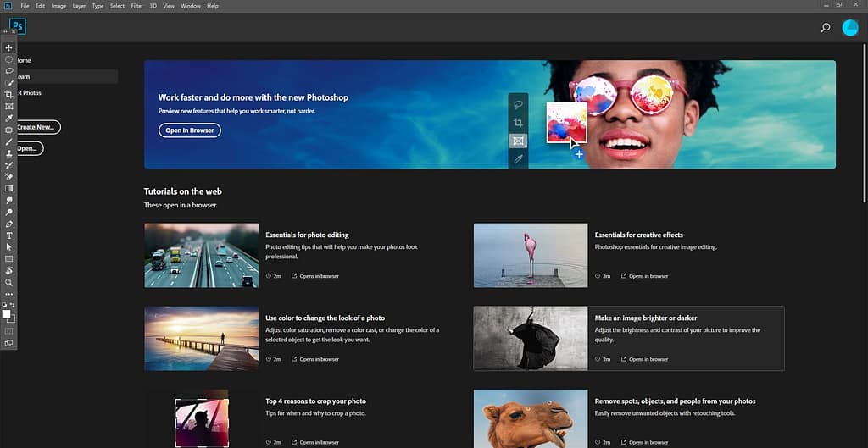Viewport: 868px width, 448px height.
Task: Select the Dodge tool
Action: [x=8, y=212]
